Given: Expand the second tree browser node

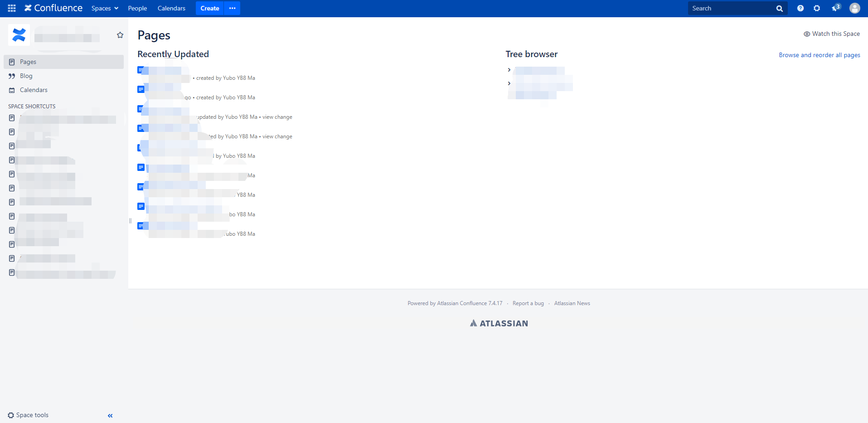Looking at the screenshot, I should [x=509, y=83].
